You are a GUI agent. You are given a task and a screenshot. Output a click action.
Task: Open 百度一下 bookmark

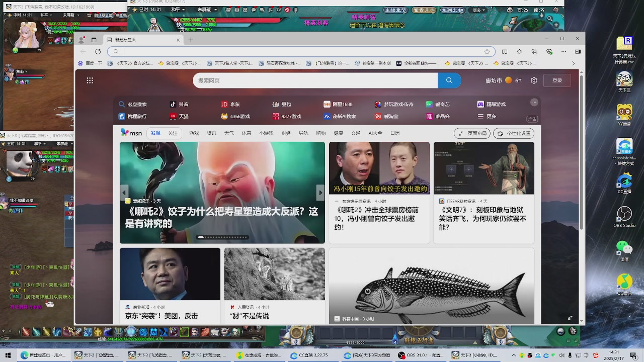point(90,63)
